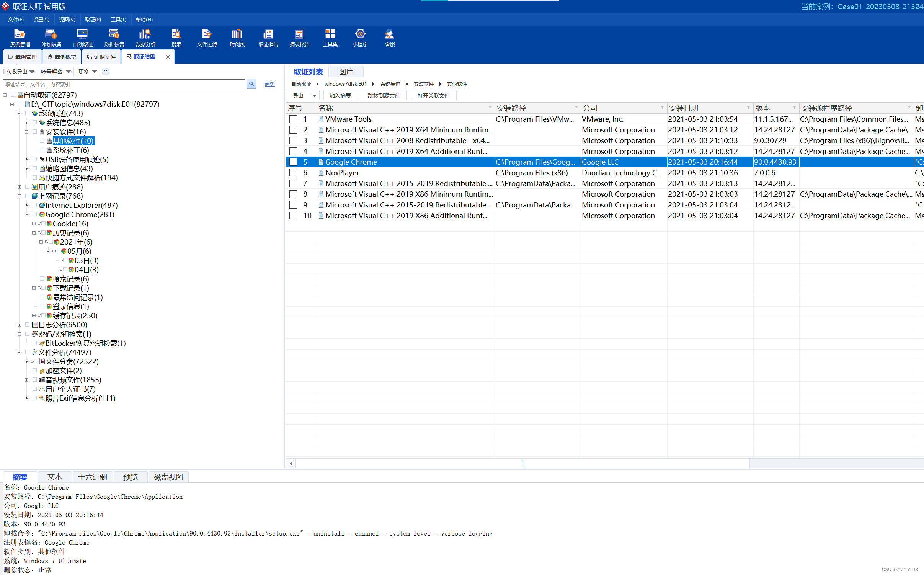Viewport: 924px width, 575px height.
Task: Open the 导出 dropdown arrow
Action: [x=314, y=96]
